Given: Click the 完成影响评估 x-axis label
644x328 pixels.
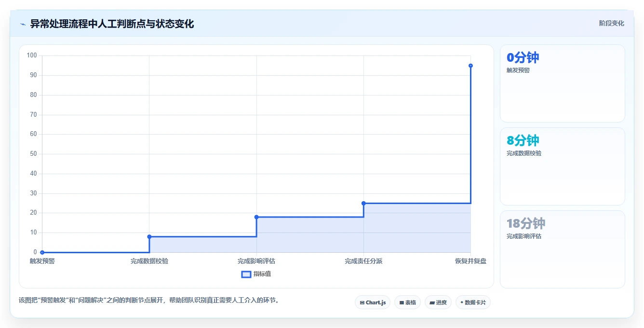Looking at the screenshot, I should (256, 261).
